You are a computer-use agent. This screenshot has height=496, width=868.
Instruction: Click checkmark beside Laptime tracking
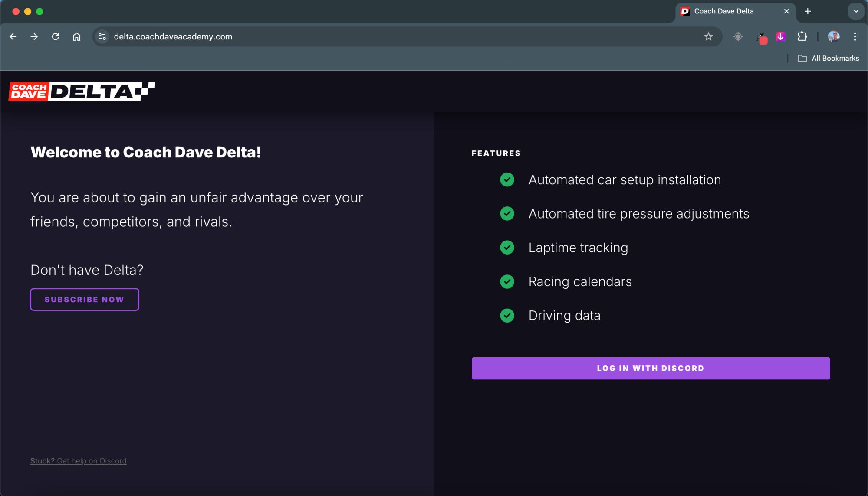(507, 247)
